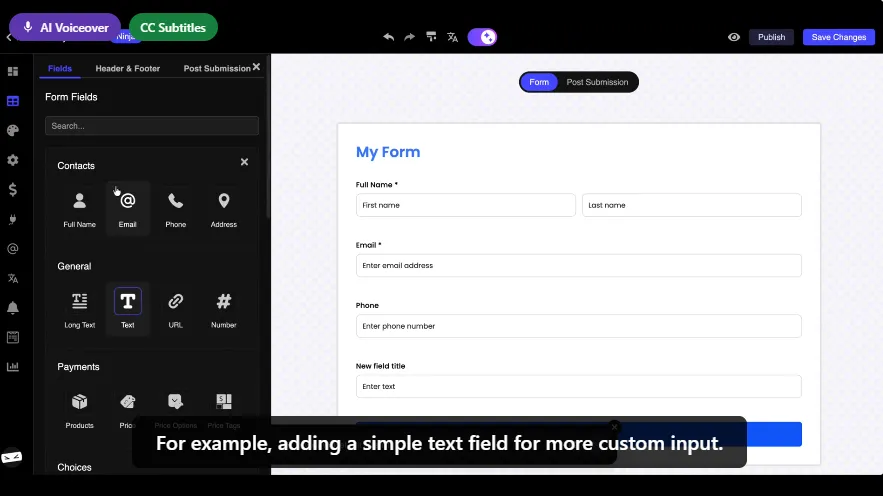Screen dimensions: 883x496
Task: Click the undo arrow in toolbar
Action: tap(389, 37)
